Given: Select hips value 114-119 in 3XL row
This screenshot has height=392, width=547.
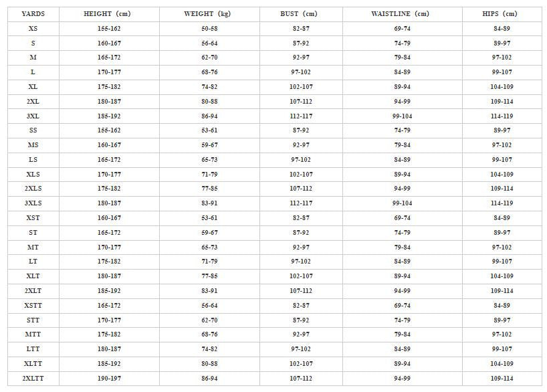Looking at the screenshot, I should pyautogui.click(x=502, y=116).
